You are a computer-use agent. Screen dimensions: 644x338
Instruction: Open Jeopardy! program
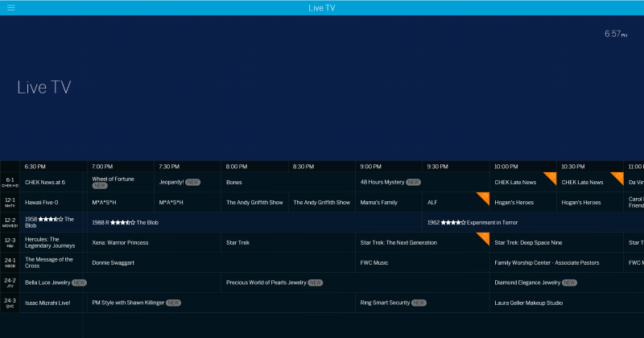point(188,183)
